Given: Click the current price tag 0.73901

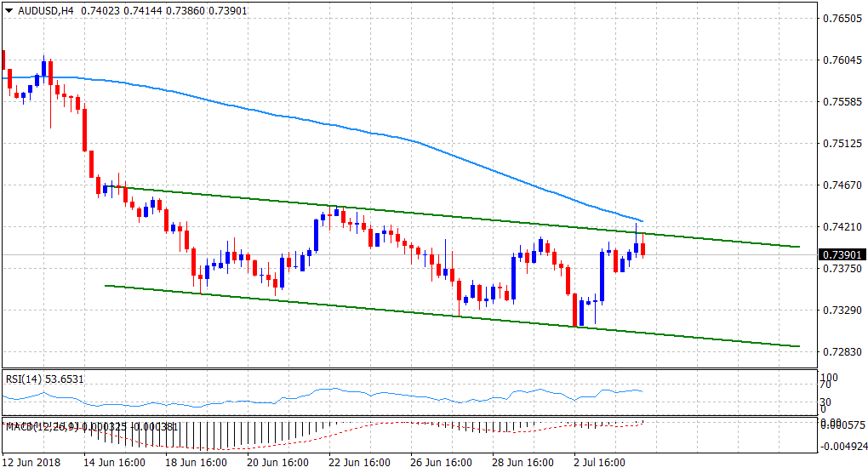Looking at the screenshot, I should pyautogui.click(x=841, y=254).
